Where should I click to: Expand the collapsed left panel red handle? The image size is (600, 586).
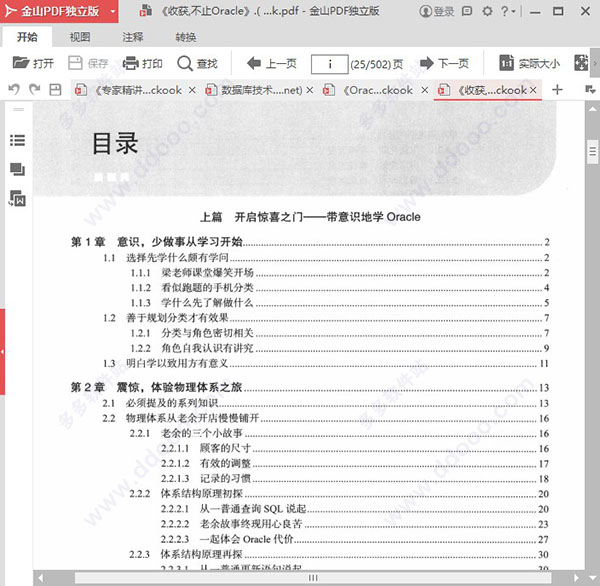pyautogui.click(x=2, y=351)
